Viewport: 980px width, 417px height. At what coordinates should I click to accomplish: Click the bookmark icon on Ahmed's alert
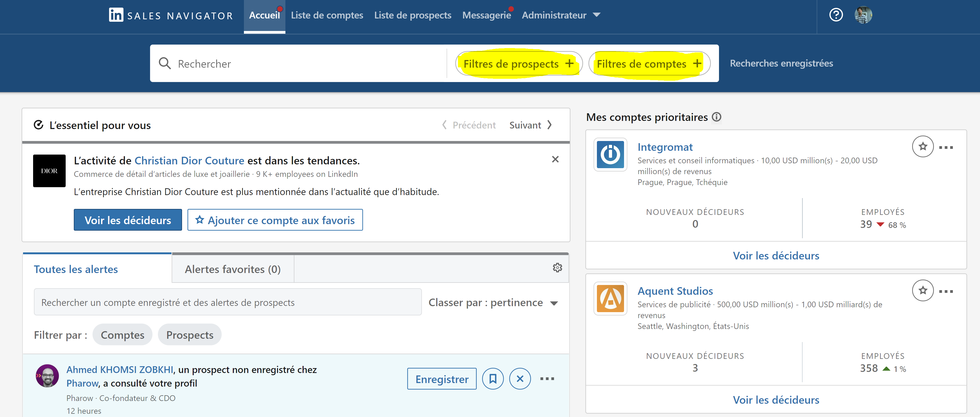click(x=493, y=378)
